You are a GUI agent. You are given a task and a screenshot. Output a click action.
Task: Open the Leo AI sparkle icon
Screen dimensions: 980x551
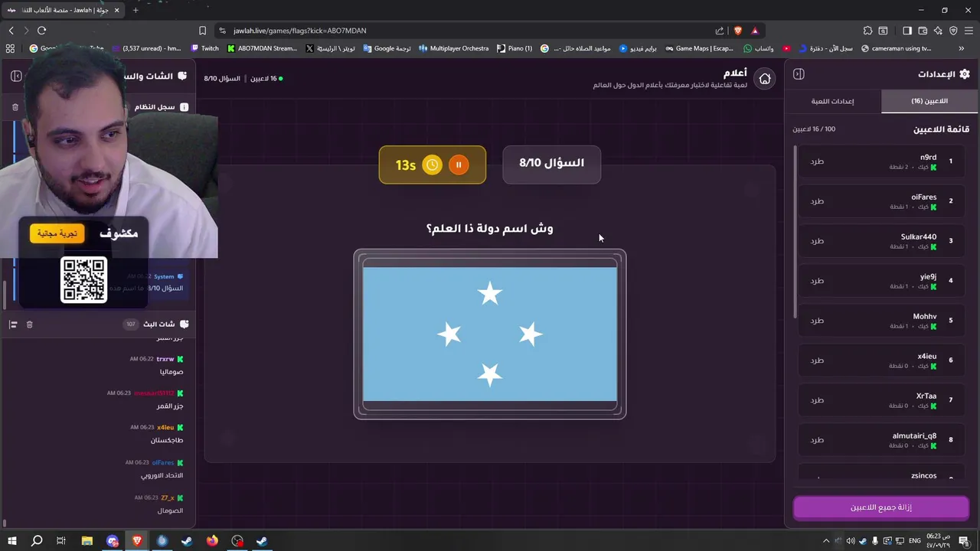click(938, 31)
